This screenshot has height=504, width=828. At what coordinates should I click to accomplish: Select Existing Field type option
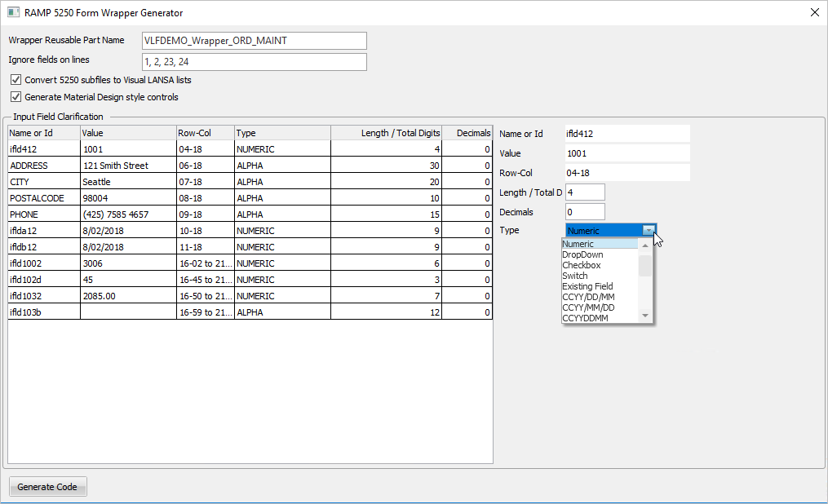[587, 287]
